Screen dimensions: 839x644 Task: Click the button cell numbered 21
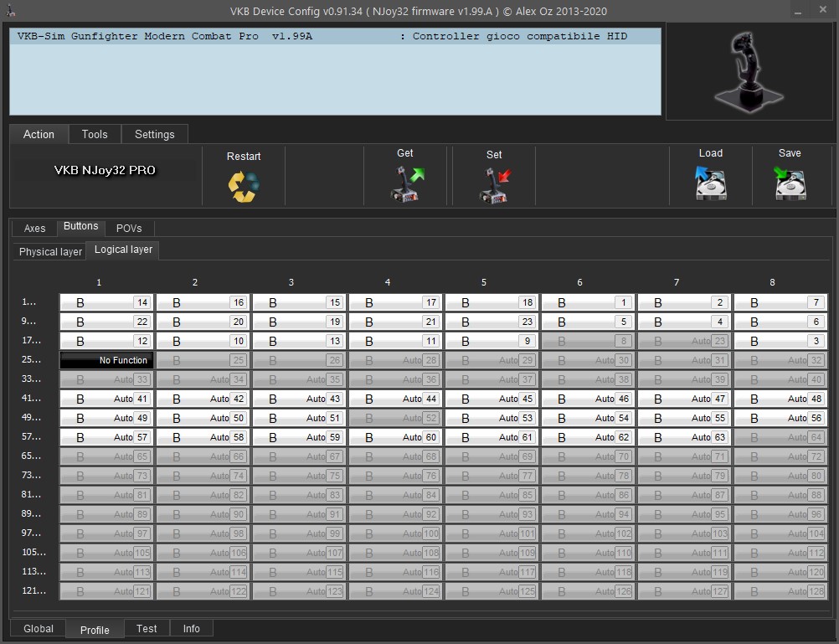(395, 322)
